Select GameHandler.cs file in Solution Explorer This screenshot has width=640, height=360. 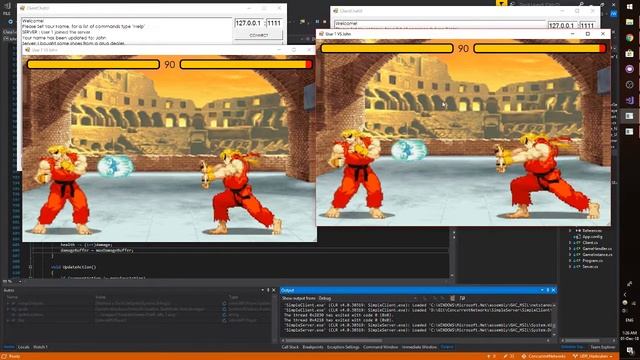(597, 249)
